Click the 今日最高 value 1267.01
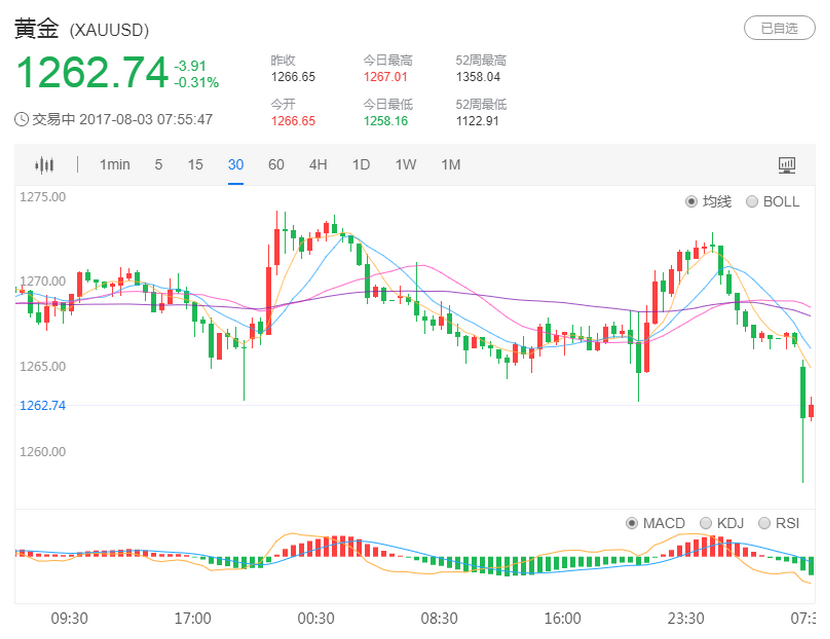This screenshot has height=639, width=830. coord(385,77)
